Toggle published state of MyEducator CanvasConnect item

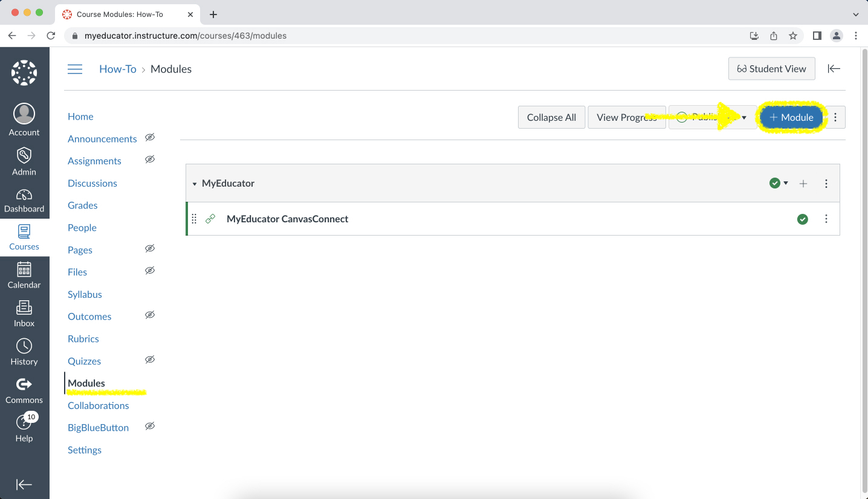[x=803, y=219]
